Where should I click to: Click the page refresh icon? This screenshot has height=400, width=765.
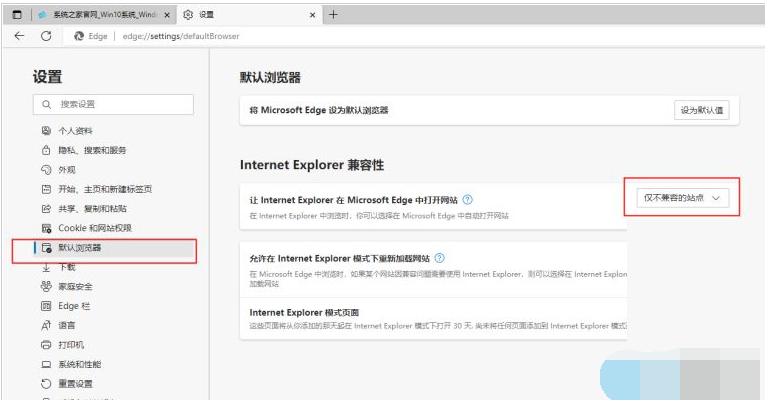point(46,35)
